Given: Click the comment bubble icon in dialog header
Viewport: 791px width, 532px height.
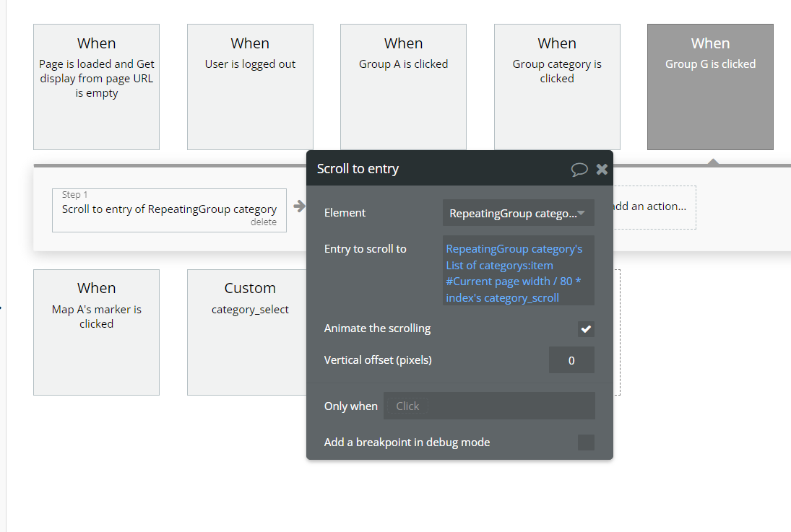Looking at the screenshot, I should [x=579, y=169].
